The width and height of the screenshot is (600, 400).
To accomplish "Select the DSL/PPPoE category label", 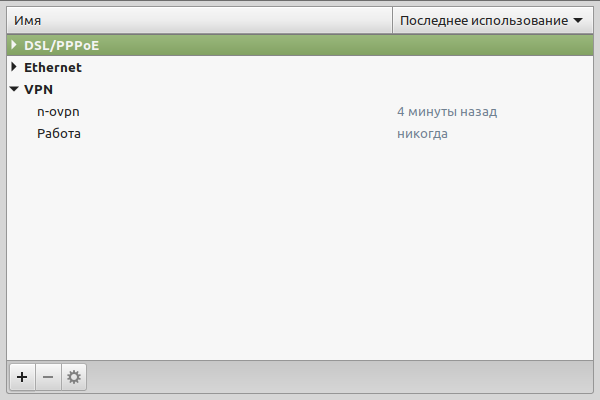I will (62, 46).
